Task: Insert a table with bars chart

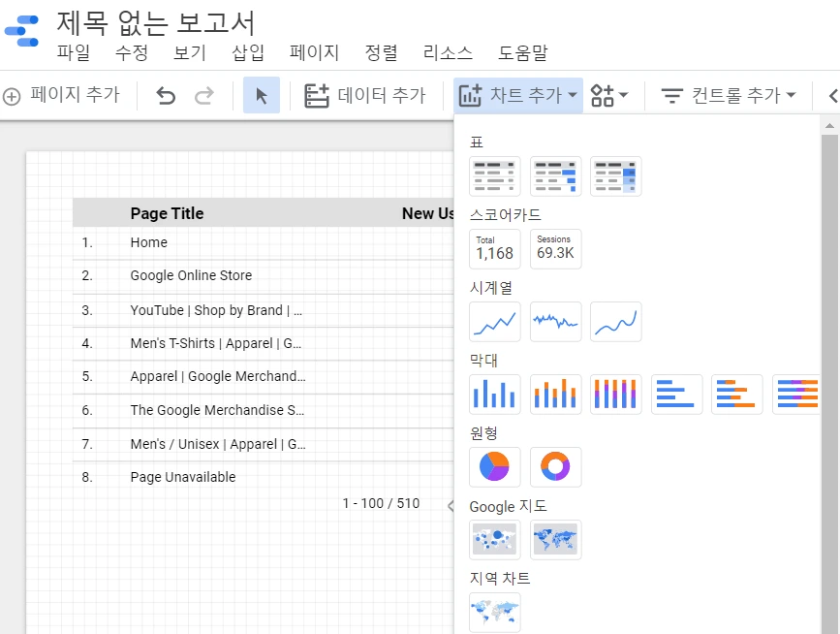Action: 555,176
